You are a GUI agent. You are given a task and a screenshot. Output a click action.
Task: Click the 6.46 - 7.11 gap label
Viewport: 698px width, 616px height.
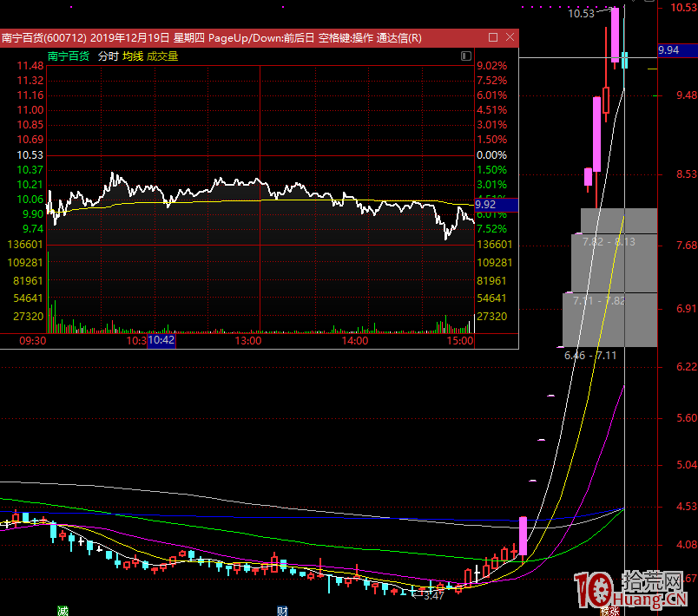(x=590, y=356)
